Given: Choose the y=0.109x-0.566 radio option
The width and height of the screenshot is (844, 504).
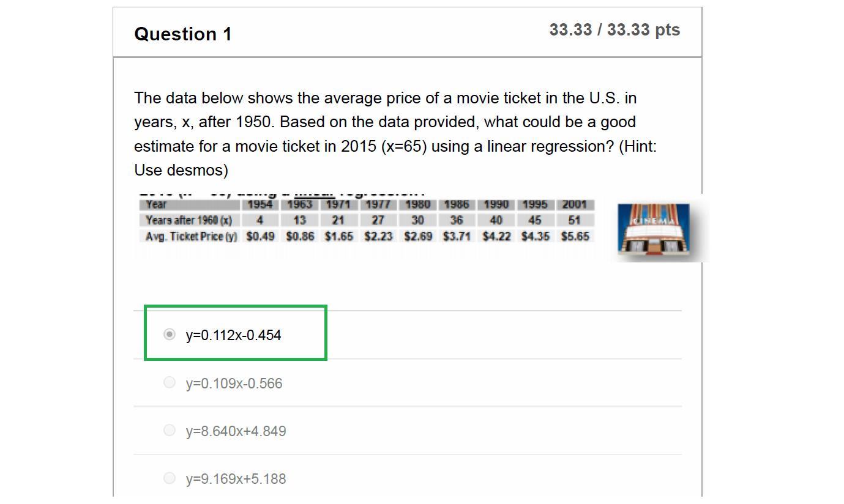Looking at the screenshot, I should pos(170,382).
